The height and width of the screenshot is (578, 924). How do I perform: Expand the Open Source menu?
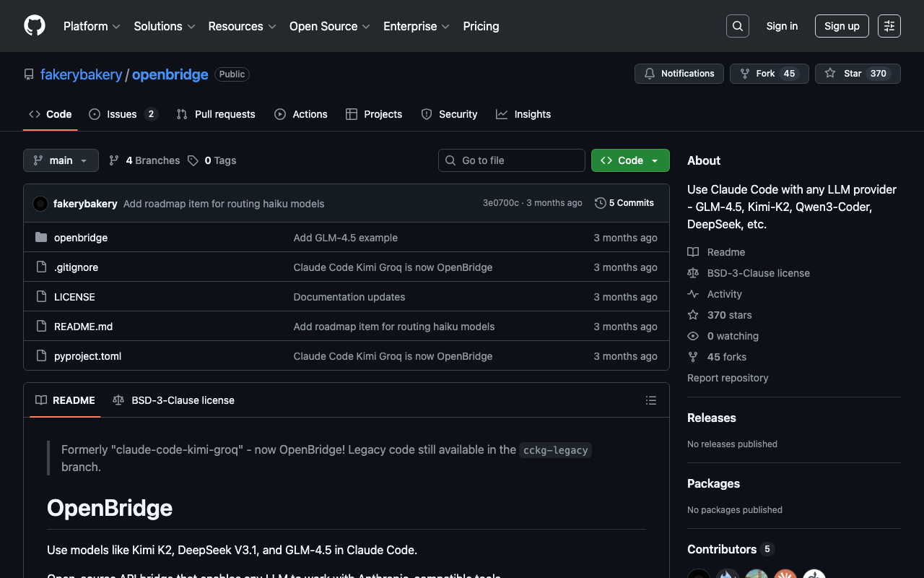point(329,26)
